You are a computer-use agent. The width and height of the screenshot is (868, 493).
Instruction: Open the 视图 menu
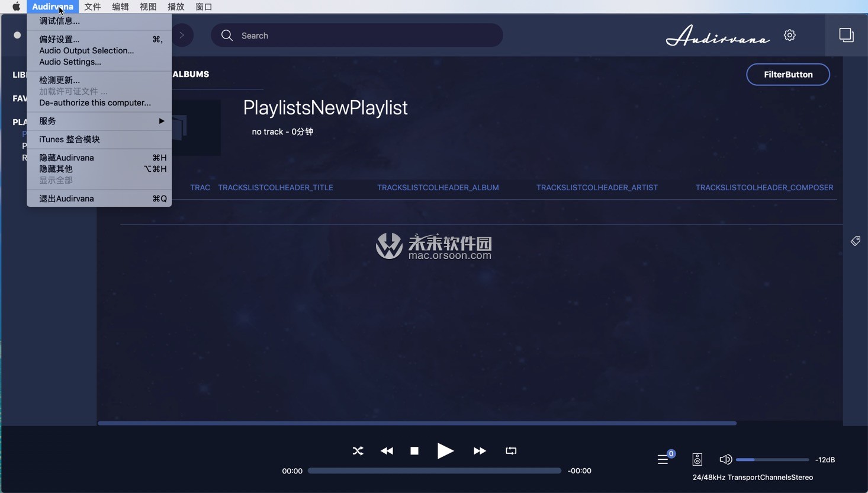click(x=148, y=7)
